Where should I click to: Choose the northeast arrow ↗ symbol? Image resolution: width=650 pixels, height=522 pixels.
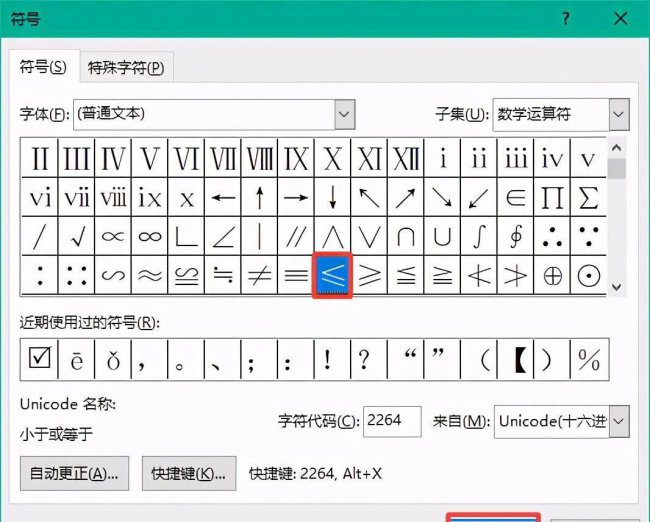406,197
